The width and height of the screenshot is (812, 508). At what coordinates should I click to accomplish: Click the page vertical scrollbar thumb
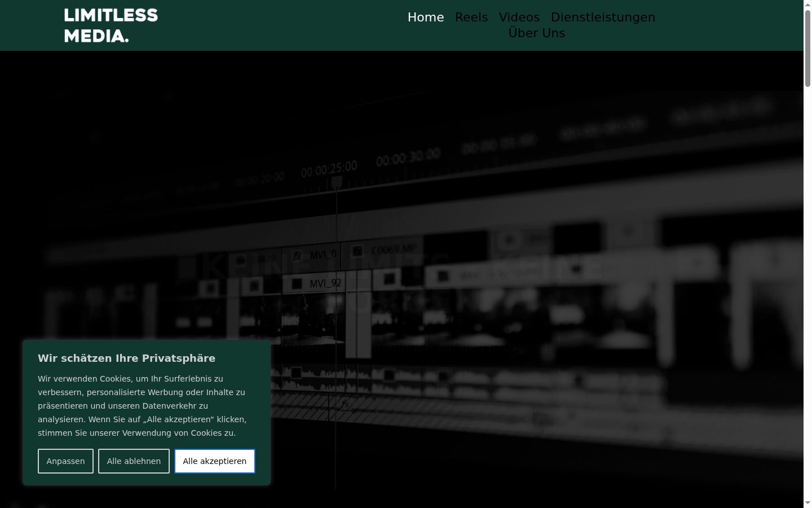click(x=807, y=48)
